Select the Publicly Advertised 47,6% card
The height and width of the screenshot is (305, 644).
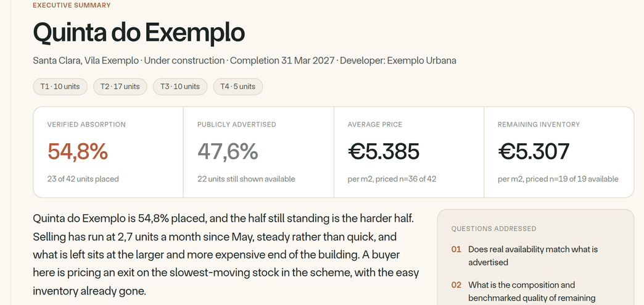(x=258, y=152)
